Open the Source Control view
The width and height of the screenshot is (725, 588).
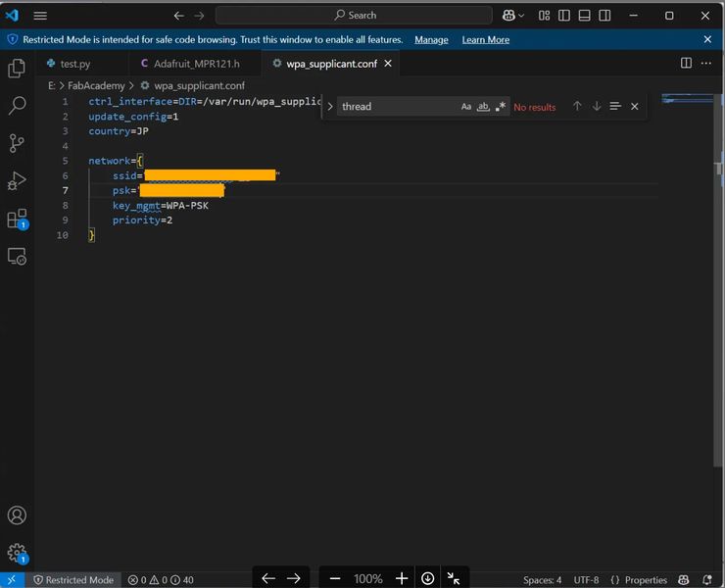(x=17, y=143)
